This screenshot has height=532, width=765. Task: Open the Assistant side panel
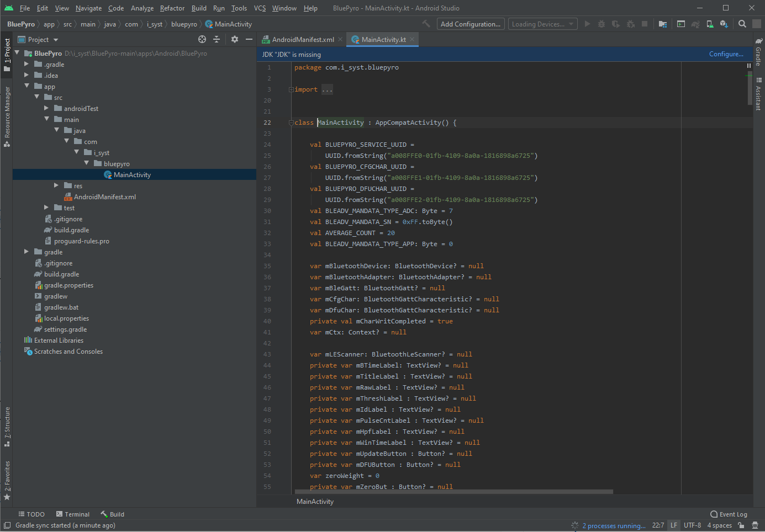(758, 93)
